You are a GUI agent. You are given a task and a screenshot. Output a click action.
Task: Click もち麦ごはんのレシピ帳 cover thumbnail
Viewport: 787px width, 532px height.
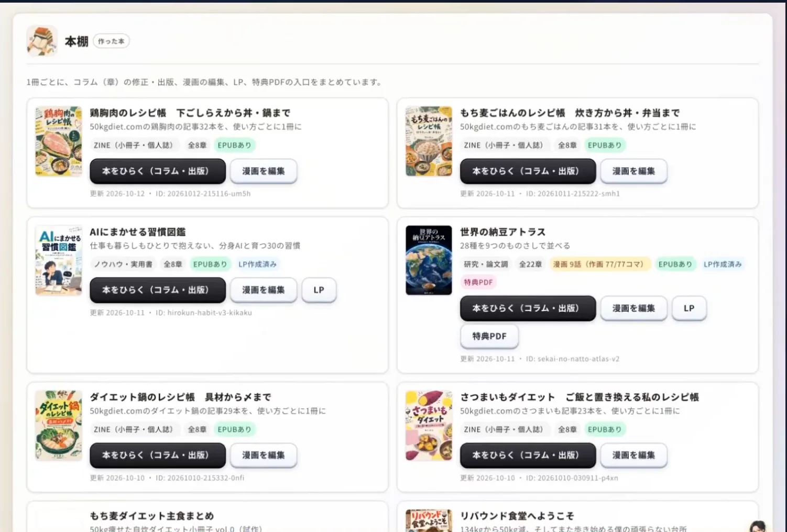pyautogui.click(x=429, y=141)
